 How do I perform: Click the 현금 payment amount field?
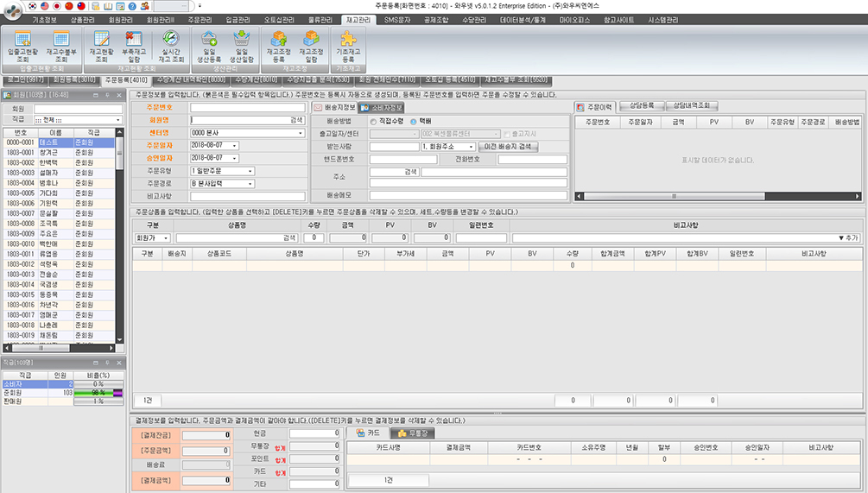314,433
